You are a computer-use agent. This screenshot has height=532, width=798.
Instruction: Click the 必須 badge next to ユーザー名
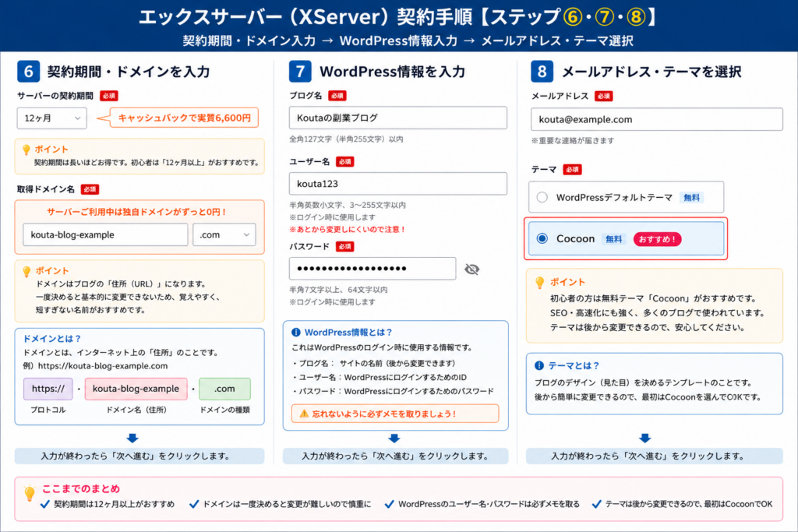[345, 162]
